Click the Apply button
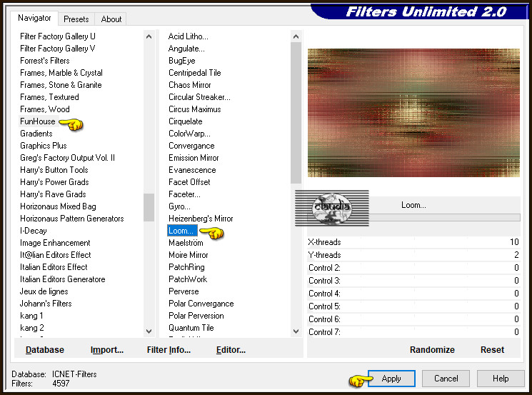The width and height of the screenshot is (532, 395). point(391,379)
